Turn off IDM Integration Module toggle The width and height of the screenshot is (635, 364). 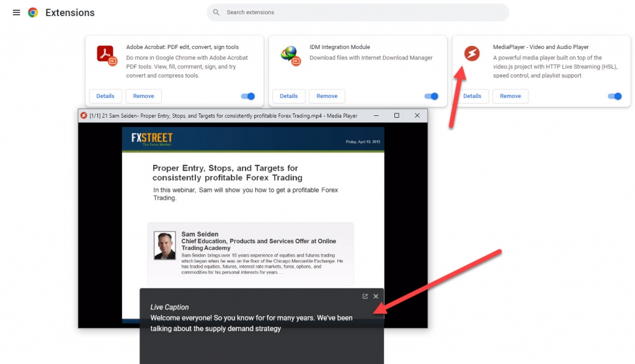tap(432, 96)
